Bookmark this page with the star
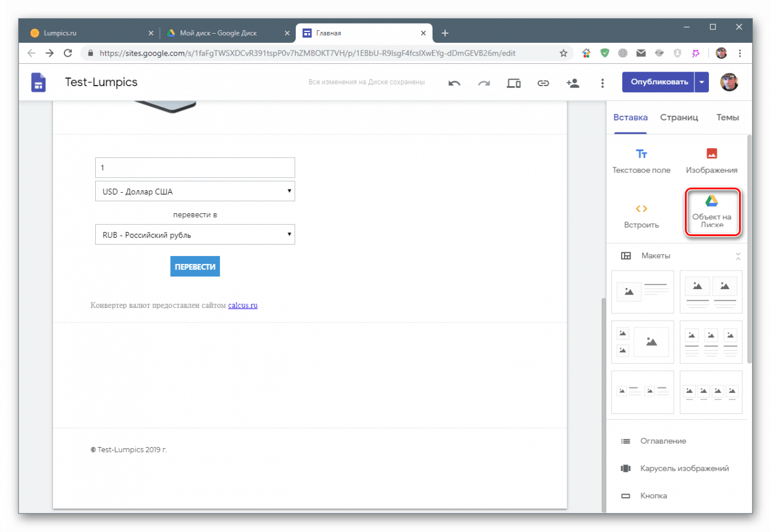 [x=564, y=53]
